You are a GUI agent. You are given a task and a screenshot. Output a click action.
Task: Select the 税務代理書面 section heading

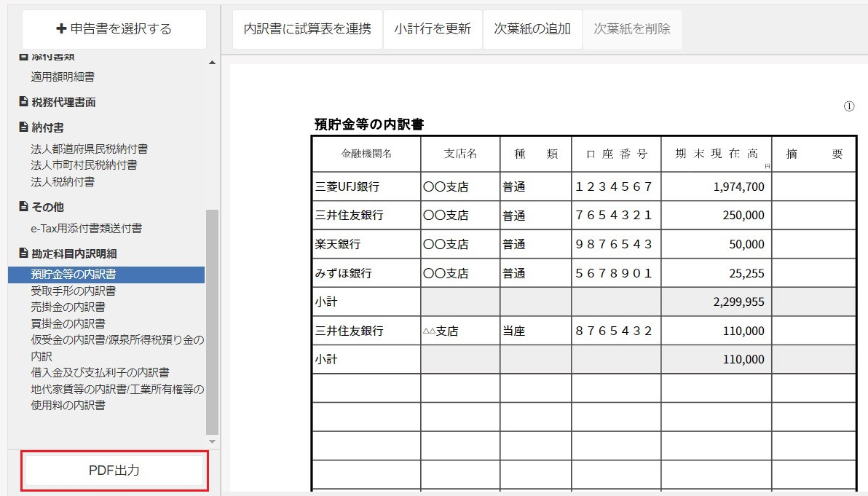63,103
